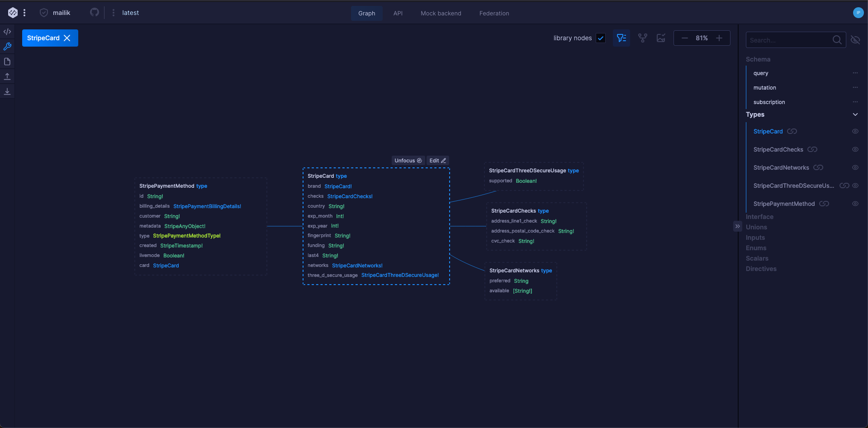The height and width of the screenshot is (428, 868).
Task: Click the upload (export) sidebar icon
Action: (7, 76)
